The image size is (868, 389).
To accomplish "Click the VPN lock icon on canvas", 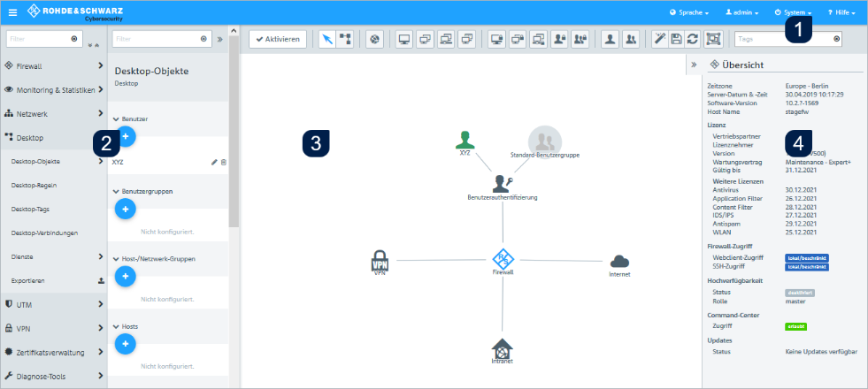I will point(380,261).
